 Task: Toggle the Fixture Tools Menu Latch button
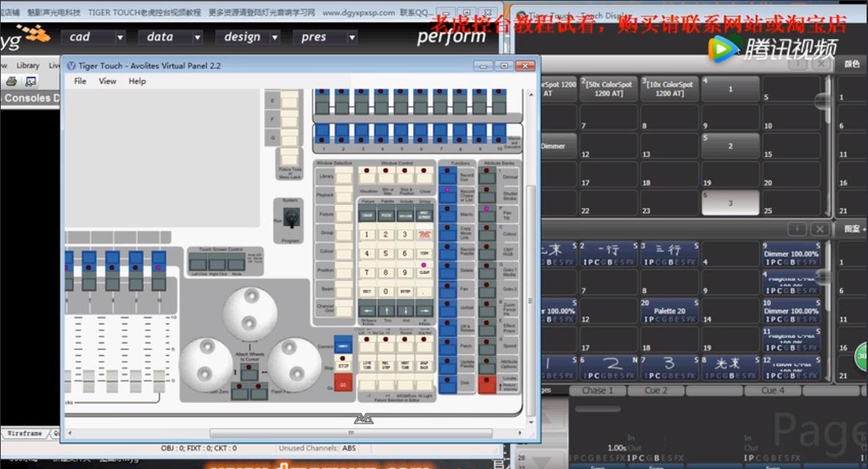pos(290,156)
